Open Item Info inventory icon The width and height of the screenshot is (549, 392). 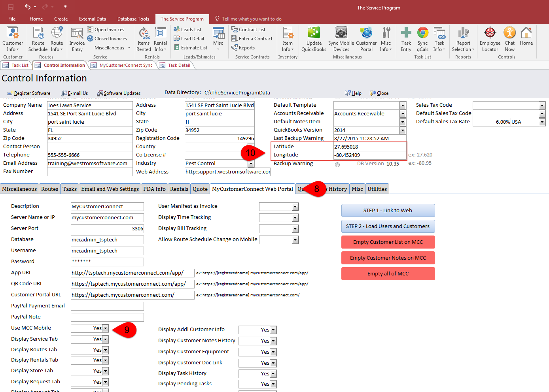click(288, 39)
